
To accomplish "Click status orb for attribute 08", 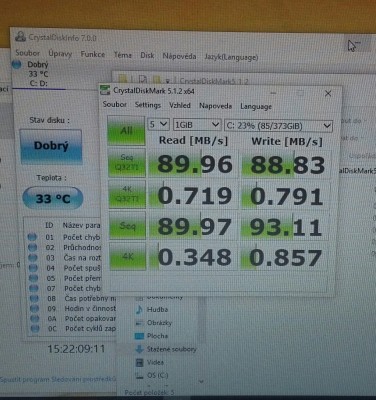I will click(x=34, y=298).
